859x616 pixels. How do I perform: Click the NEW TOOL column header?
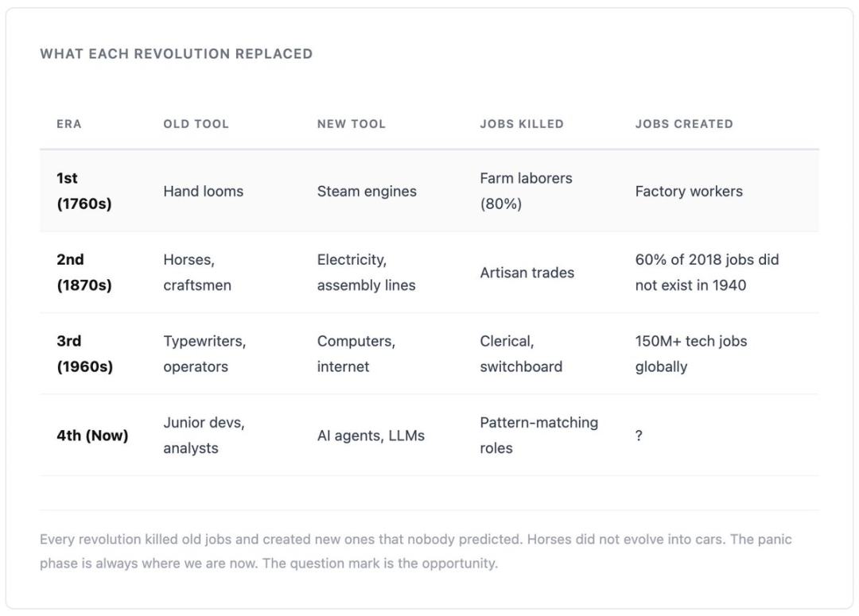[351, 124]
